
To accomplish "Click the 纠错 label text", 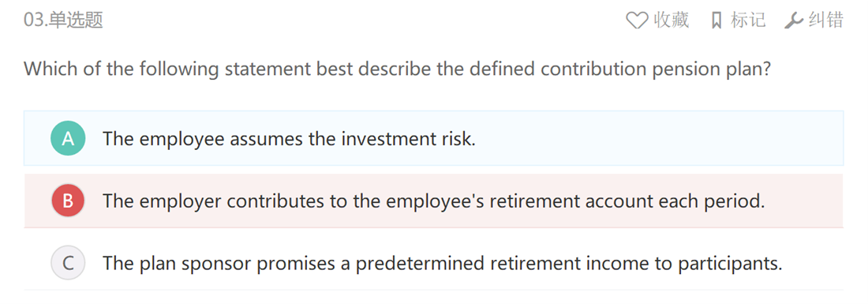I will (826, 21).
